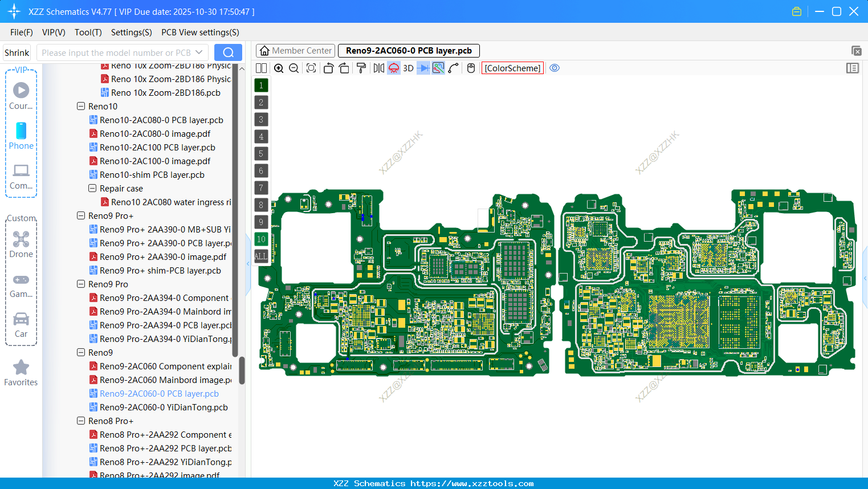This screenshot has width=868, height=489.
Task: Click the curve measurement tool icon
Action: (454, 68)
